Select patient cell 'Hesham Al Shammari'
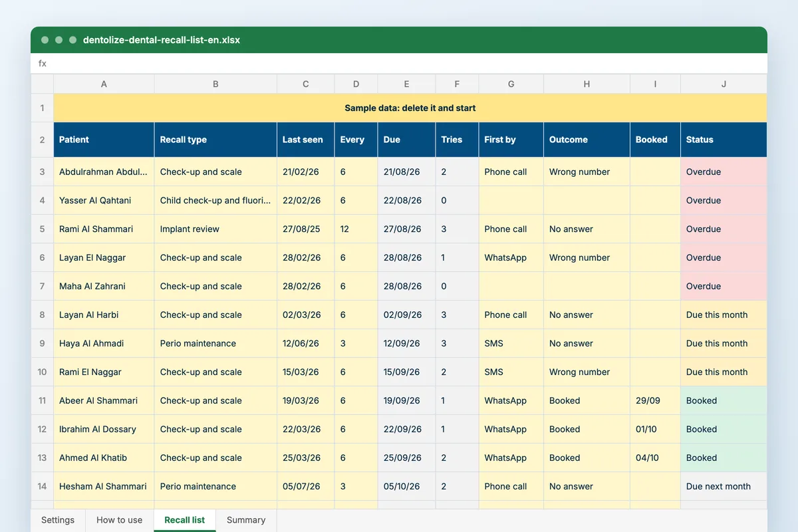Viewport: 798px width, 532px height. point(104,486)
